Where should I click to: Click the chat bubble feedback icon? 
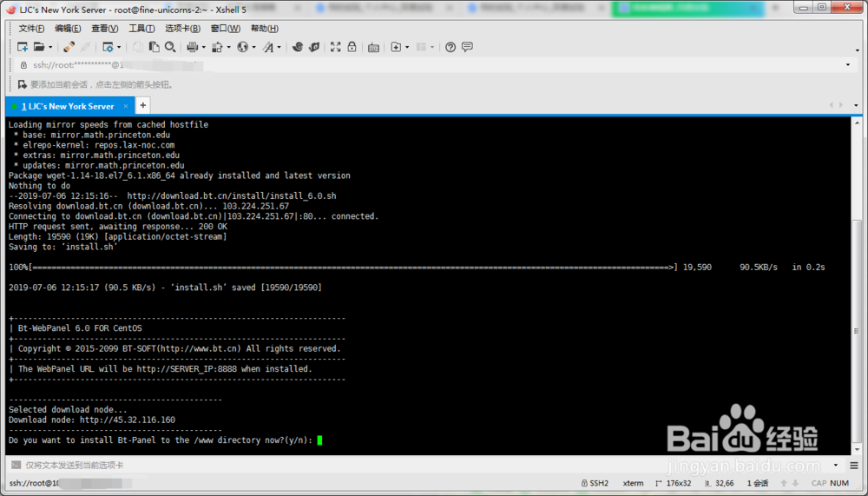click(467, 47)
